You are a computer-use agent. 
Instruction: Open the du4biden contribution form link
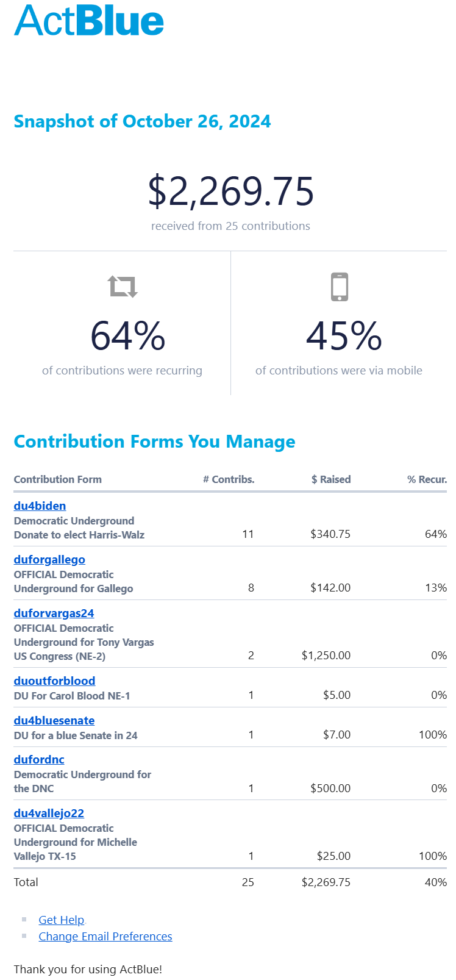coord(40,506)
